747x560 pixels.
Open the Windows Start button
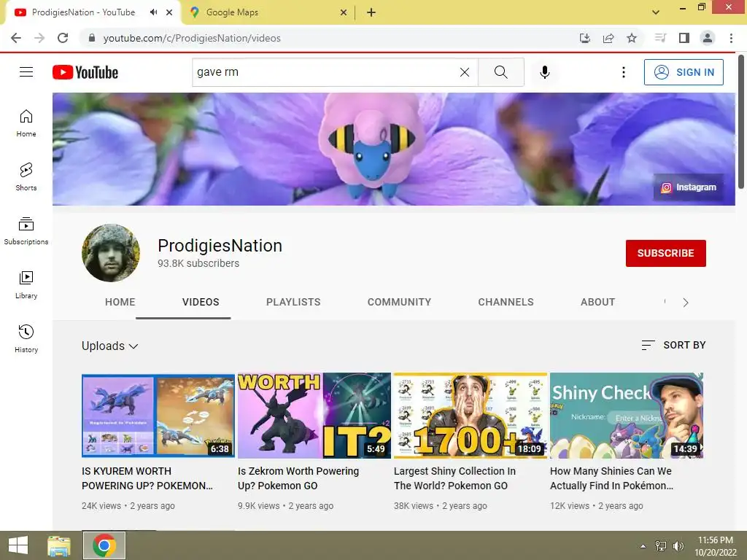(18, 545)
